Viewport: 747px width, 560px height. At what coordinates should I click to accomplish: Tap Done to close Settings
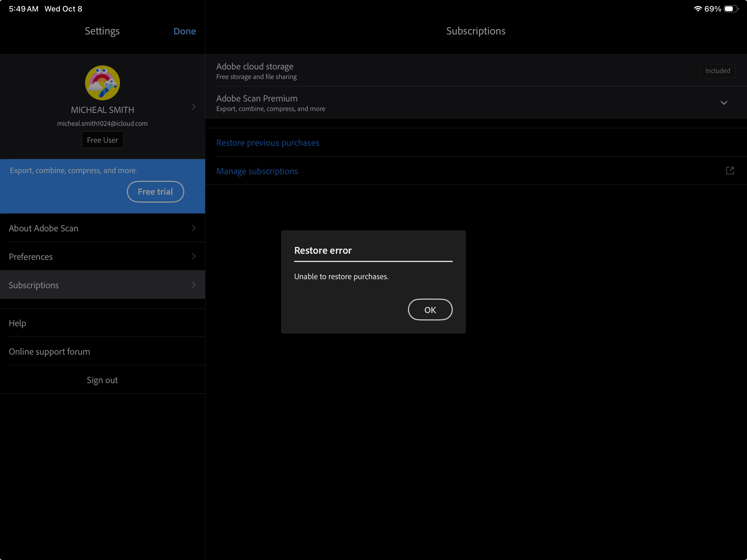coord(184,31)
